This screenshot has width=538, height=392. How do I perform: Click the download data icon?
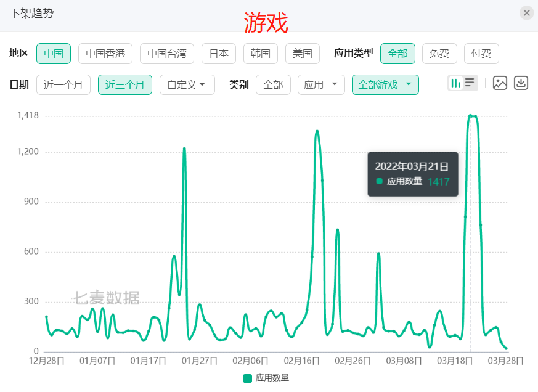[521, 83]
